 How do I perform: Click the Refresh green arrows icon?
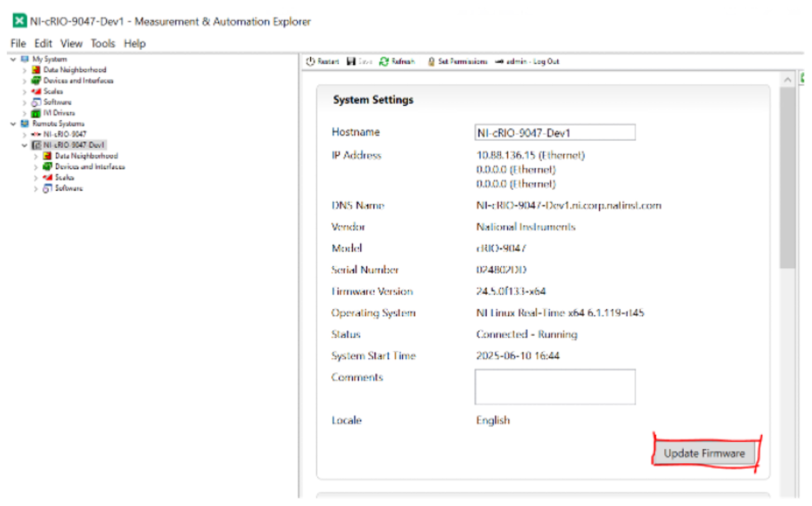click(384, 62)
